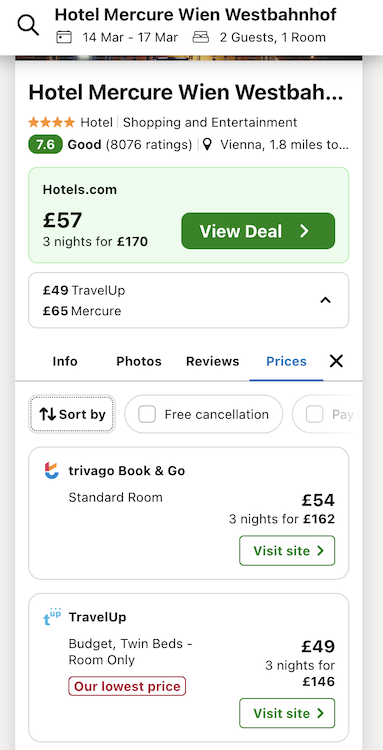Open the Sort by options

point(72,414)
